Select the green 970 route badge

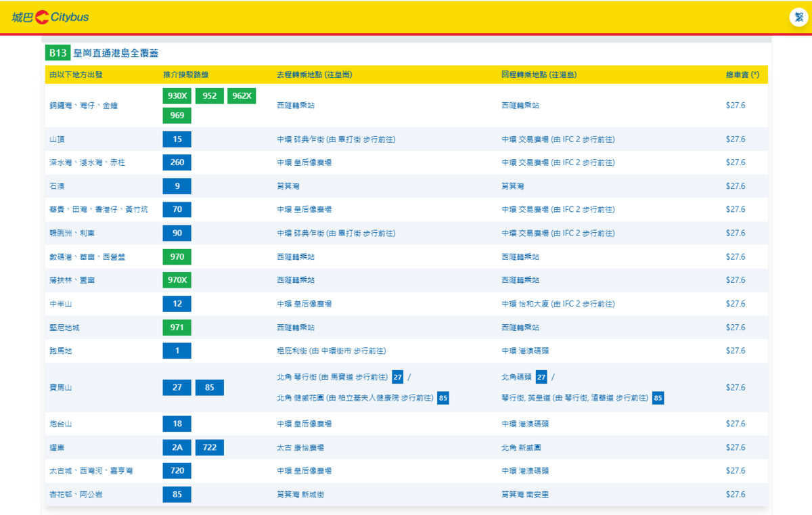177,256
